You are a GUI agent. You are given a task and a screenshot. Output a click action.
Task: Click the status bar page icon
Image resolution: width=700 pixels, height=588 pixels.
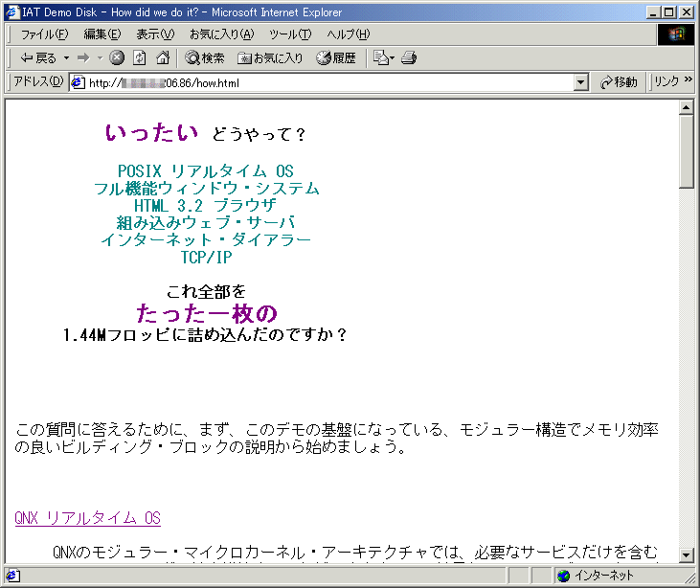point(12,576)
